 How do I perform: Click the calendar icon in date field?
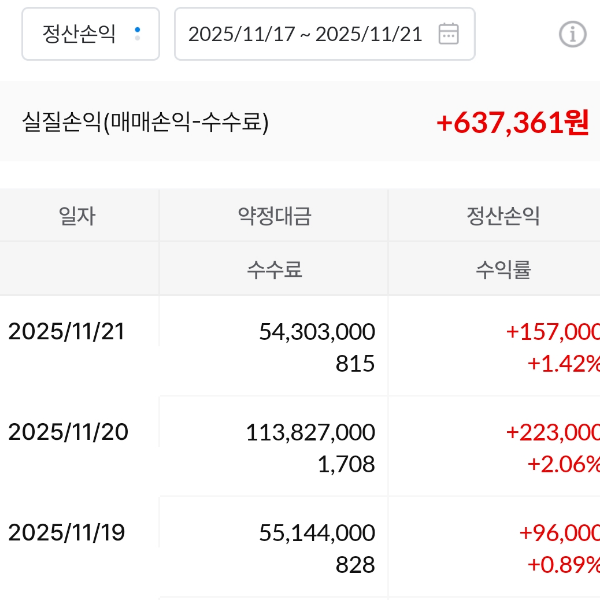[449, 34]
